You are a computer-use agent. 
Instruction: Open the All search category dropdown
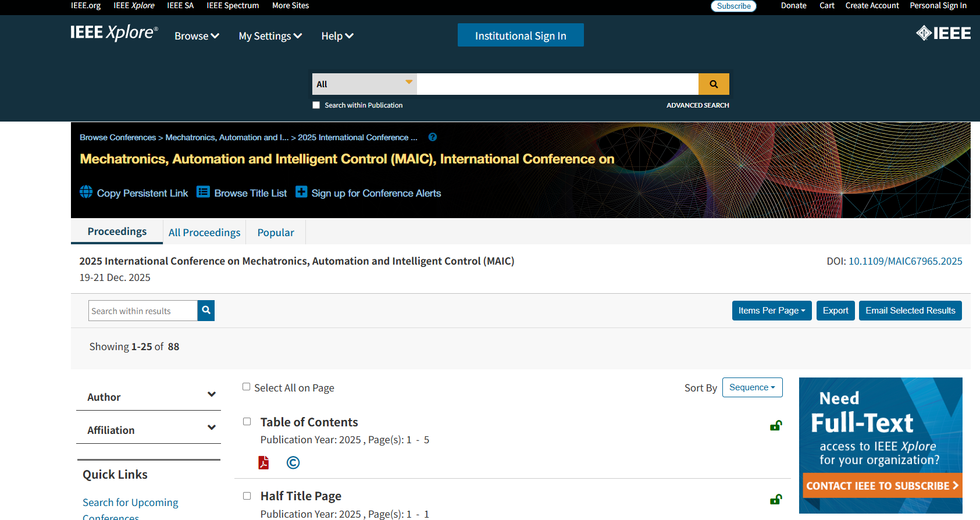[x=365, y=84]
